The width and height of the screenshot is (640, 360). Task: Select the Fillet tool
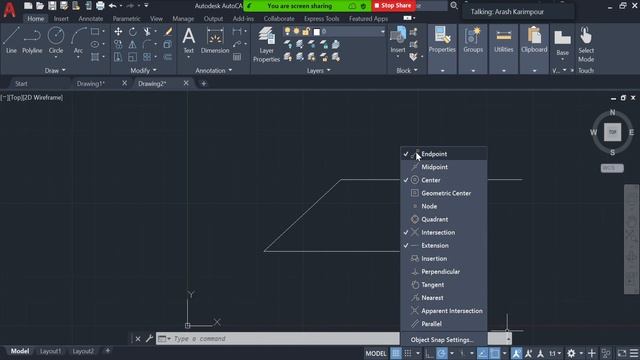[x=147, y=44]
